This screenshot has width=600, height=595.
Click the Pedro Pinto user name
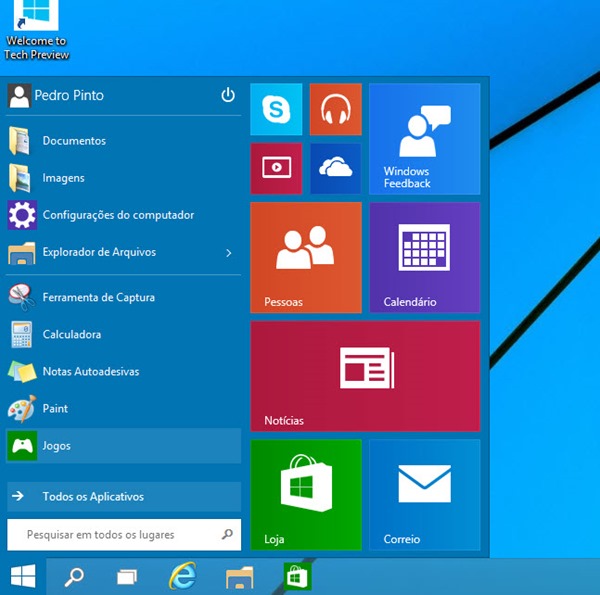[69, 95]
